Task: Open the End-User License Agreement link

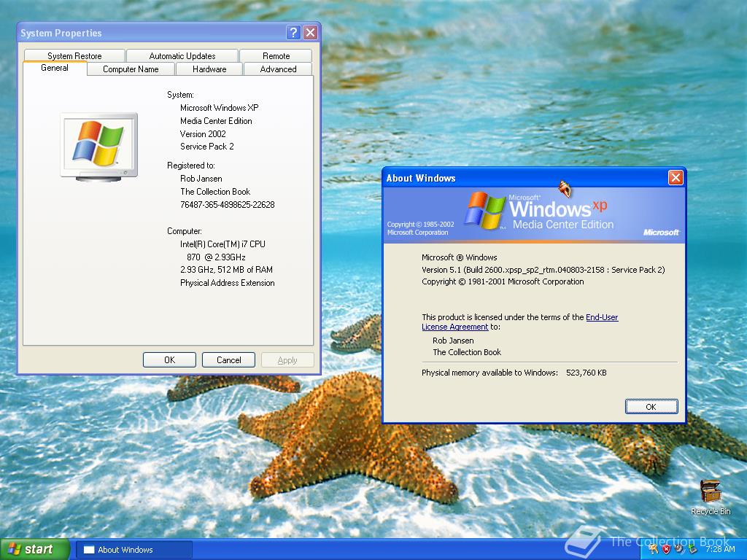Action: click(x=519, y=322)
